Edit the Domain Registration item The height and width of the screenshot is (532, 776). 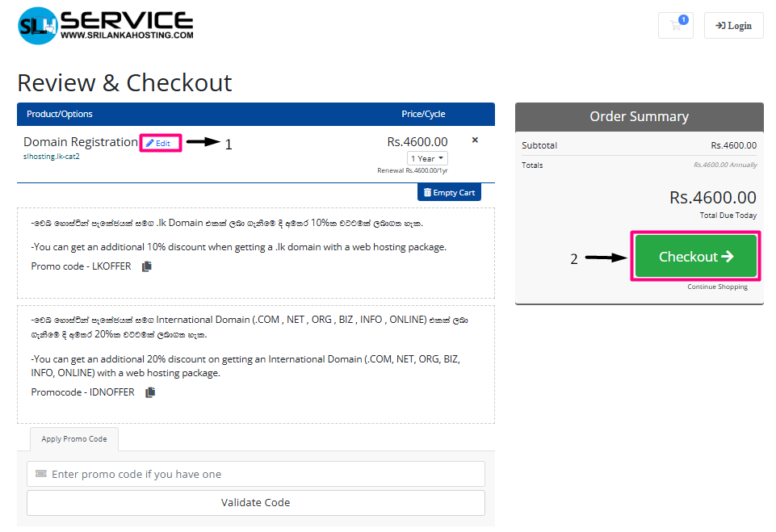[x=159, y=143]
